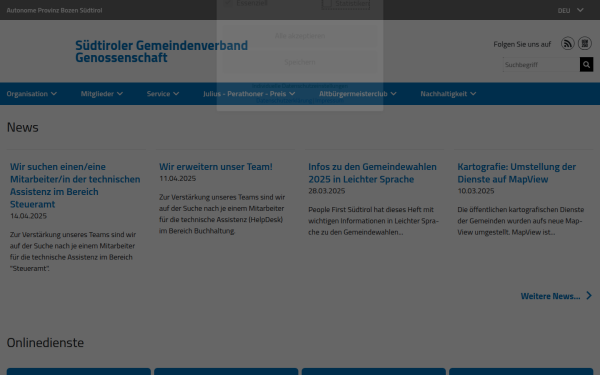The image size is (600, 375).
Task: Expand the Organisation menu
Action: 31,94
